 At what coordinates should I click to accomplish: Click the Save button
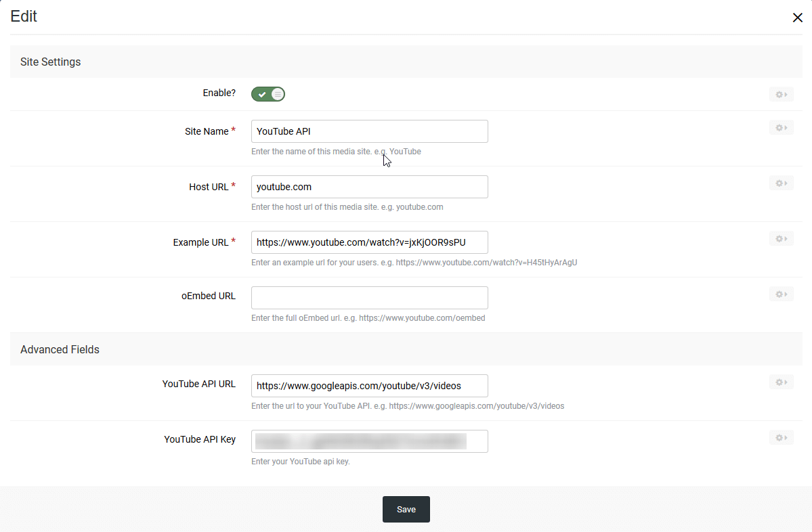click(x=406, y=509)
